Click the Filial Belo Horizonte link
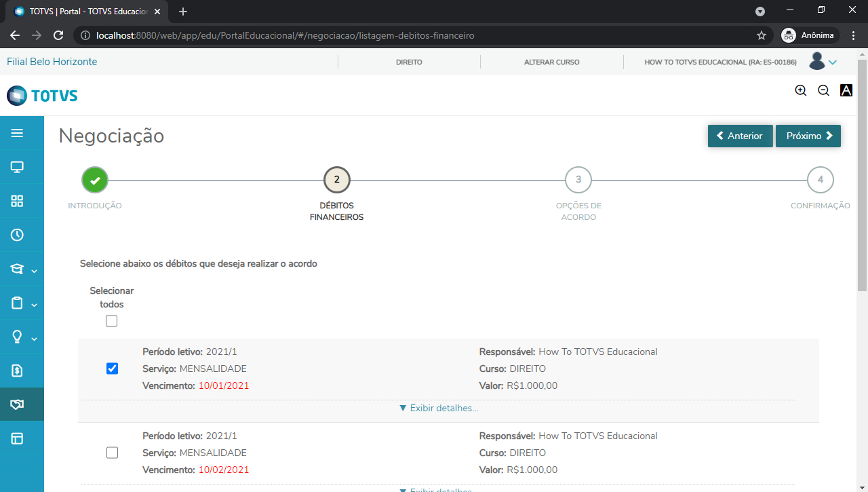Viewport: 868px width, 492px height. click(x=52, y=62)
